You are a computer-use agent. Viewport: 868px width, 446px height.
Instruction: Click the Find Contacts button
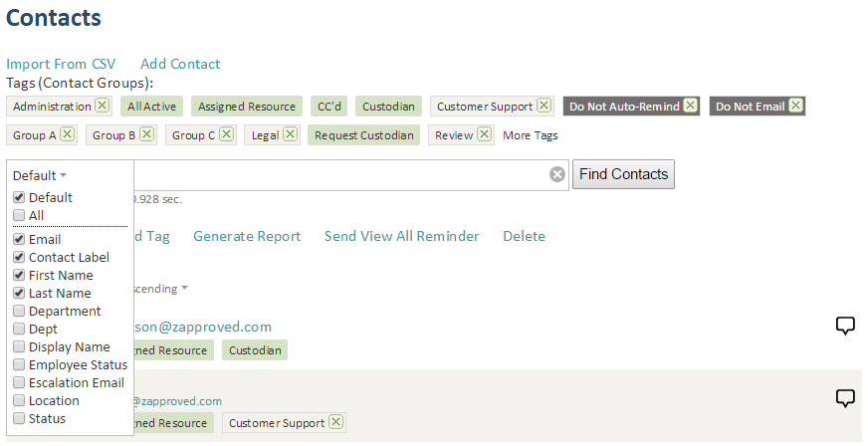pos(623,174)
